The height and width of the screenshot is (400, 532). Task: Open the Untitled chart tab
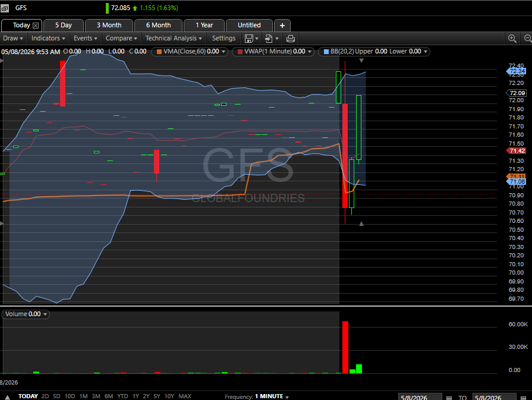tap(249, 25)
